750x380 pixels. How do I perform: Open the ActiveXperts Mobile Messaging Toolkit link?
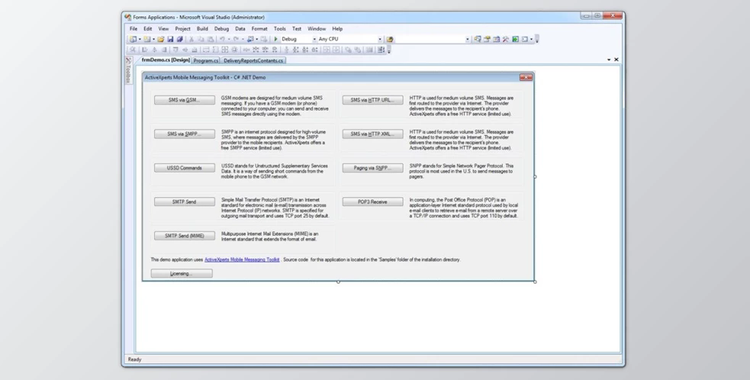click(242, 259)
